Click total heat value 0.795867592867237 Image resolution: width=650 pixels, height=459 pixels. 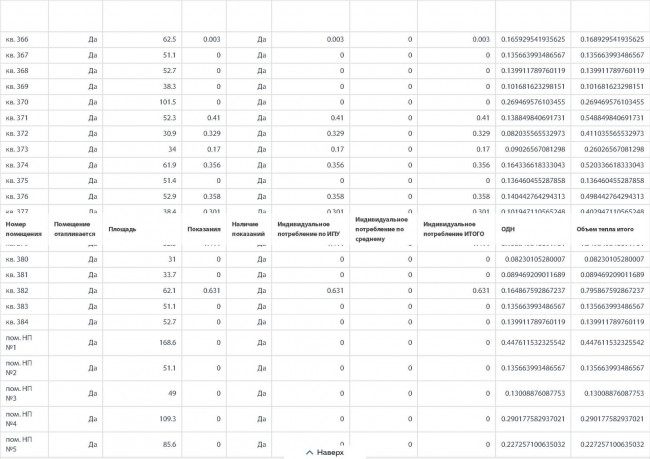click(x=612, y=291)
